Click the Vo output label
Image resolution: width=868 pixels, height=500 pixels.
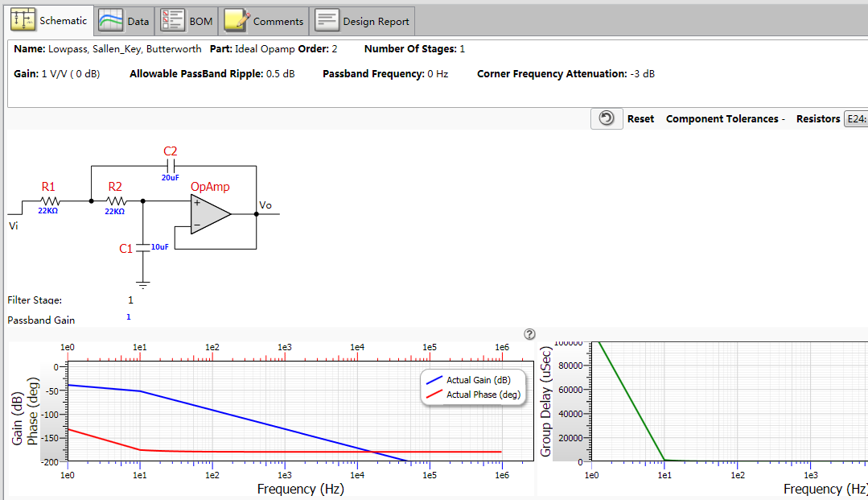pos(265,205)
